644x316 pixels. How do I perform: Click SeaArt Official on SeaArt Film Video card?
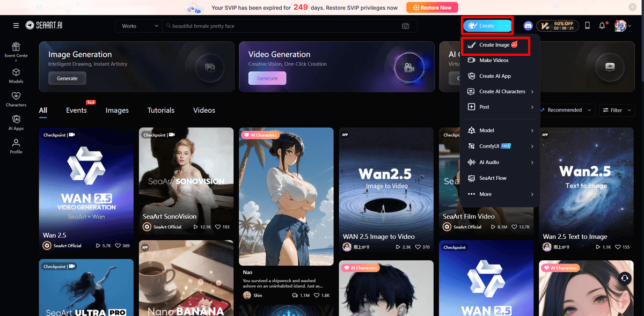click(x=467, y=227)
